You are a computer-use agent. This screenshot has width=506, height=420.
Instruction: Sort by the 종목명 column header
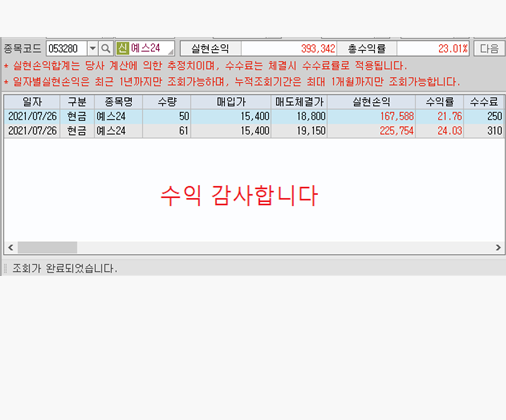point(118,102)
